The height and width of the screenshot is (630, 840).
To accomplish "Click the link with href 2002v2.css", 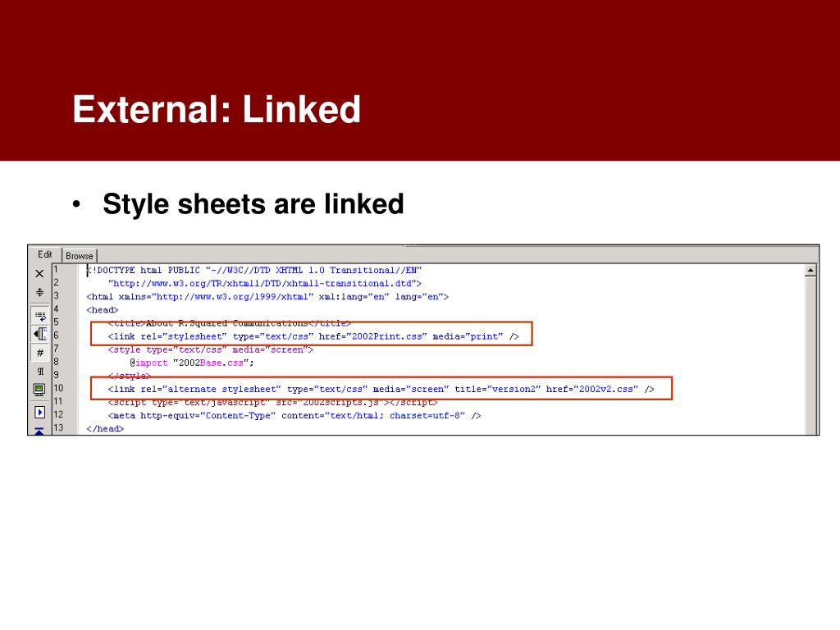I will pos(381,389).
